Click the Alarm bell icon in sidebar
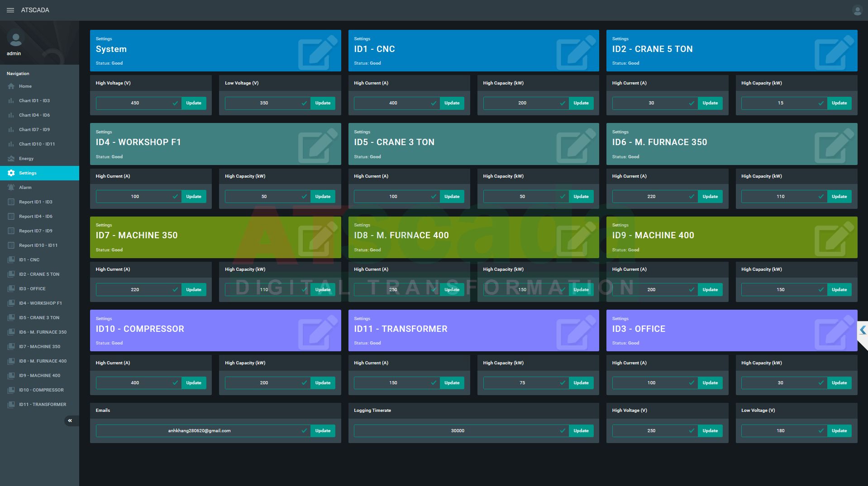Image resolution: width=868 pixels, height=486 pixels. point(11,188)
